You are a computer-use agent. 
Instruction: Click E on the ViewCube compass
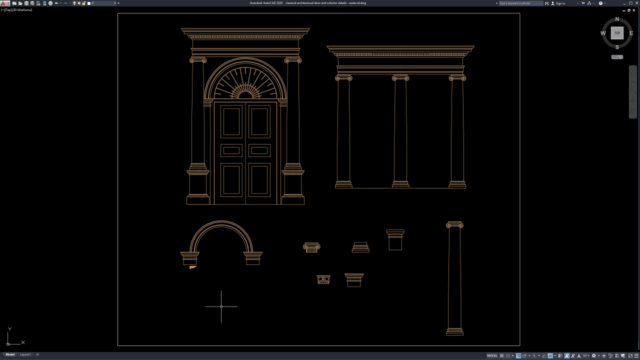pyautogui.click(x=631, y=33)
